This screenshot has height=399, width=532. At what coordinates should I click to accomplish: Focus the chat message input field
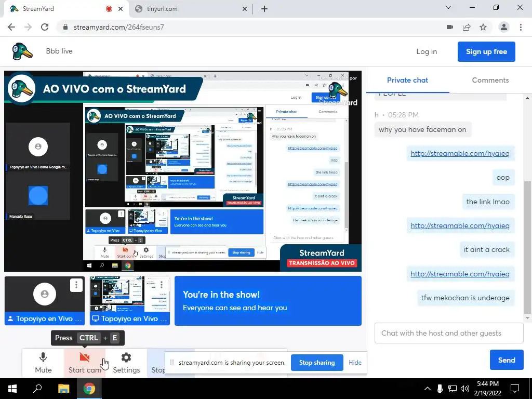pyautogui.click(x=449, y=333)
